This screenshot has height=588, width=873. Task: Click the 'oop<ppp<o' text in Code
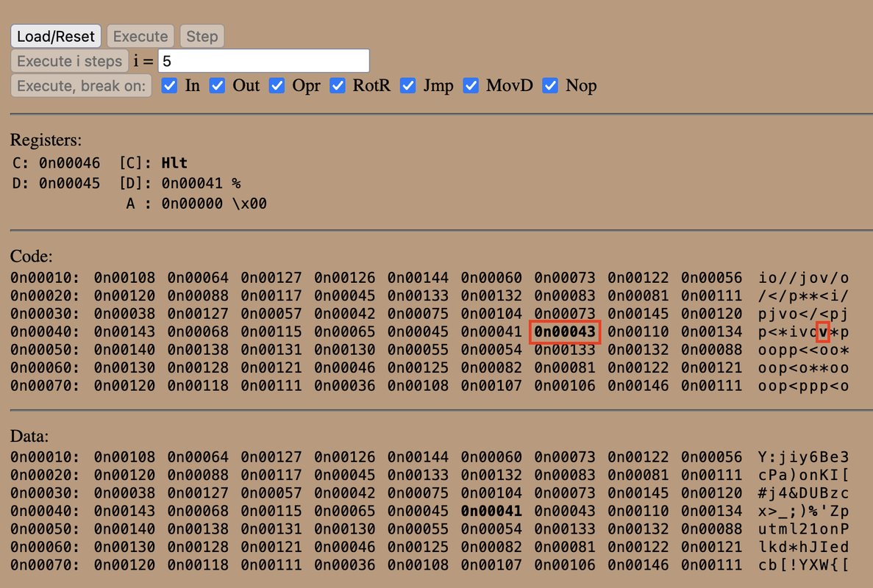pyautogui.click(x=803, y=386)
